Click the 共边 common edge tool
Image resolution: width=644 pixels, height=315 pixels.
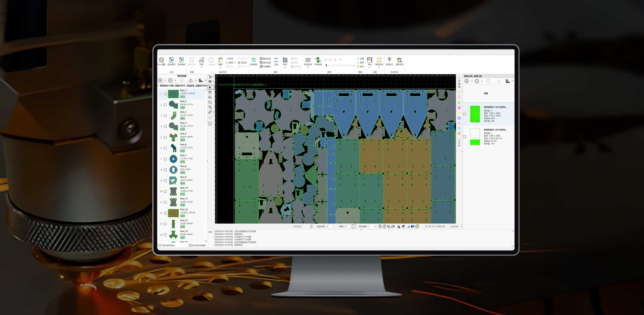click(x=276, y=60)
